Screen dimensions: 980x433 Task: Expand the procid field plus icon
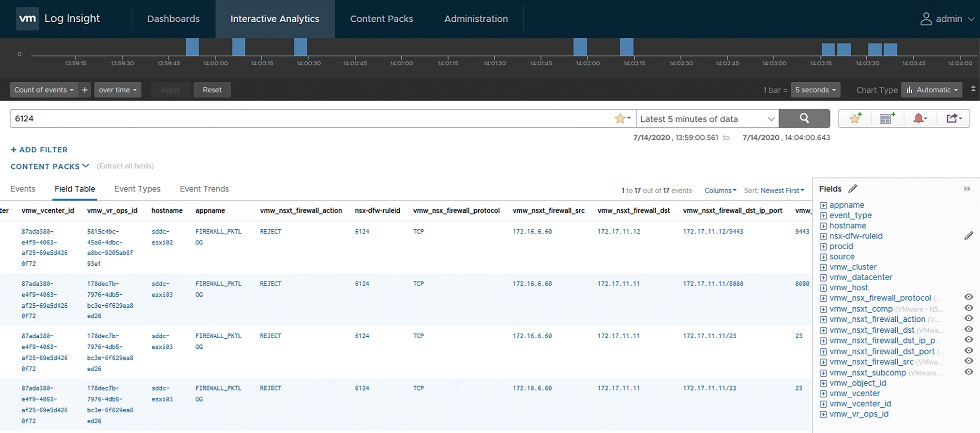coord(823,246)
